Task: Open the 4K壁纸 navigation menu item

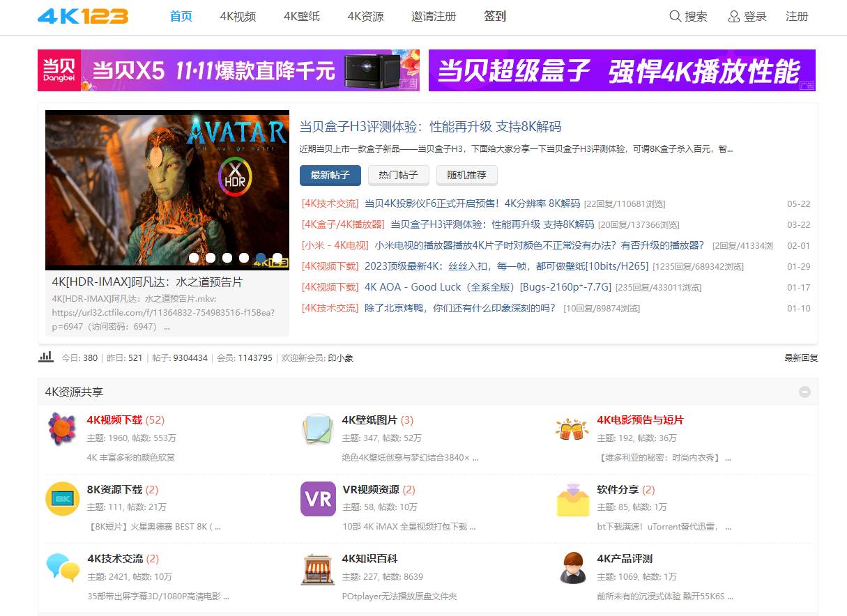Action: 301,17
